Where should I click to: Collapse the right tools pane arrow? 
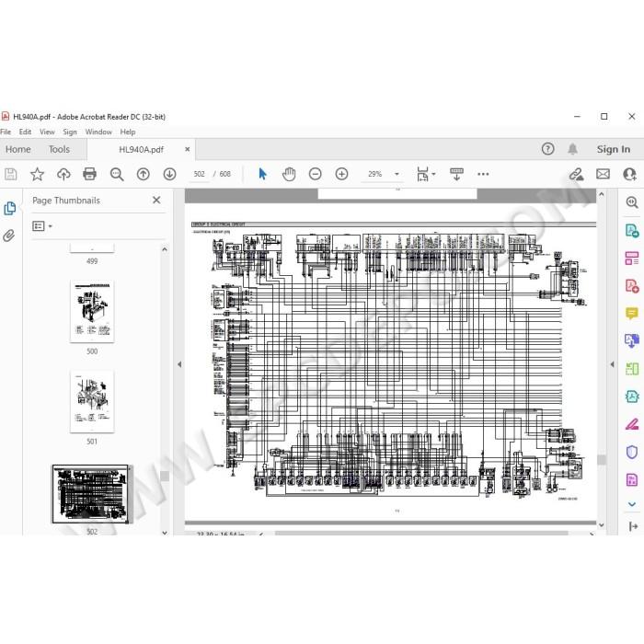[633, 526]
